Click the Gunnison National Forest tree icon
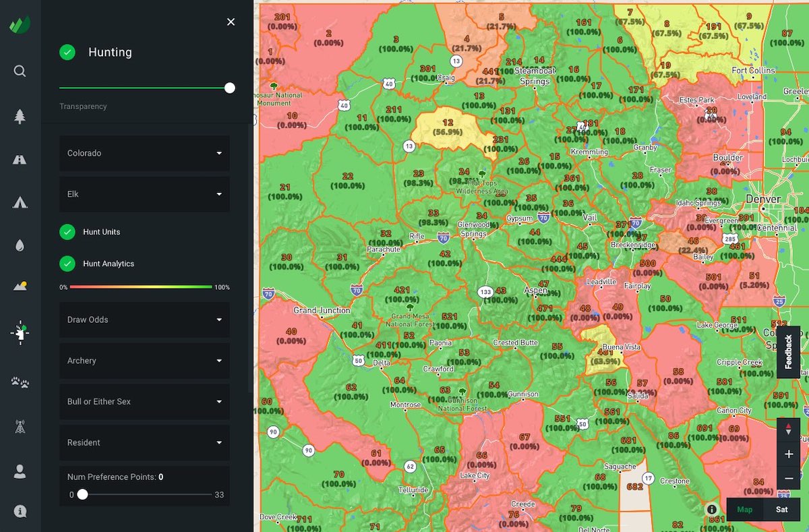The height and width of the screenshot is (532, 809). 462,391
